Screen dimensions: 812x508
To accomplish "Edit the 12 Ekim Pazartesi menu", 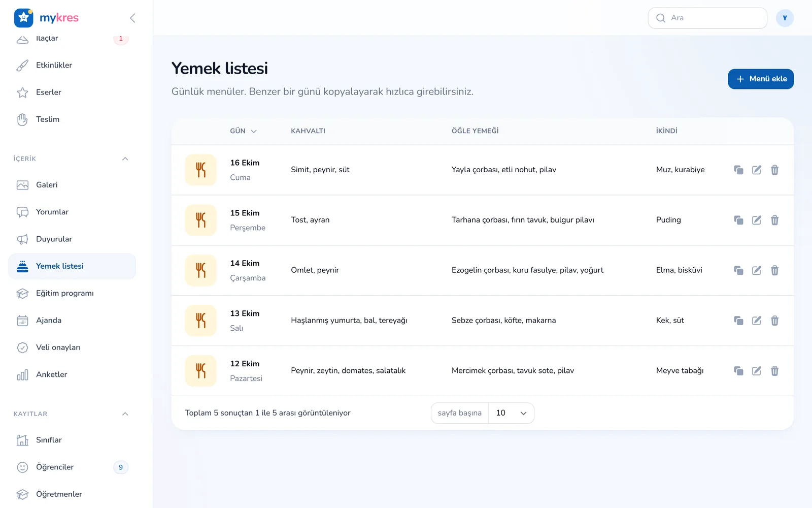I will pyautogui.click(x=757, y=371).
